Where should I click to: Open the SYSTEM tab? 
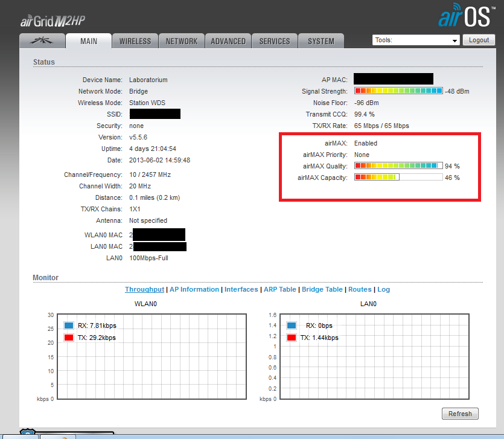tap(321, 40)
